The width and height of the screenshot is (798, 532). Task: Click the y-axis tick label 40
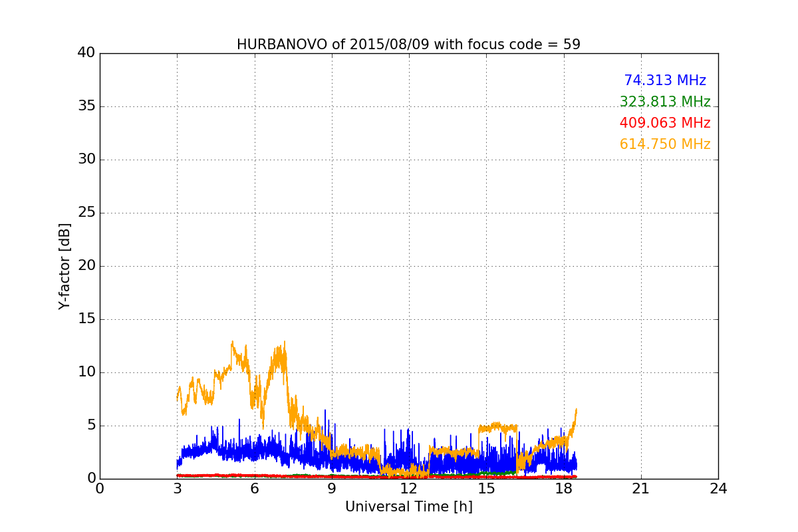(x=86, y=53)
